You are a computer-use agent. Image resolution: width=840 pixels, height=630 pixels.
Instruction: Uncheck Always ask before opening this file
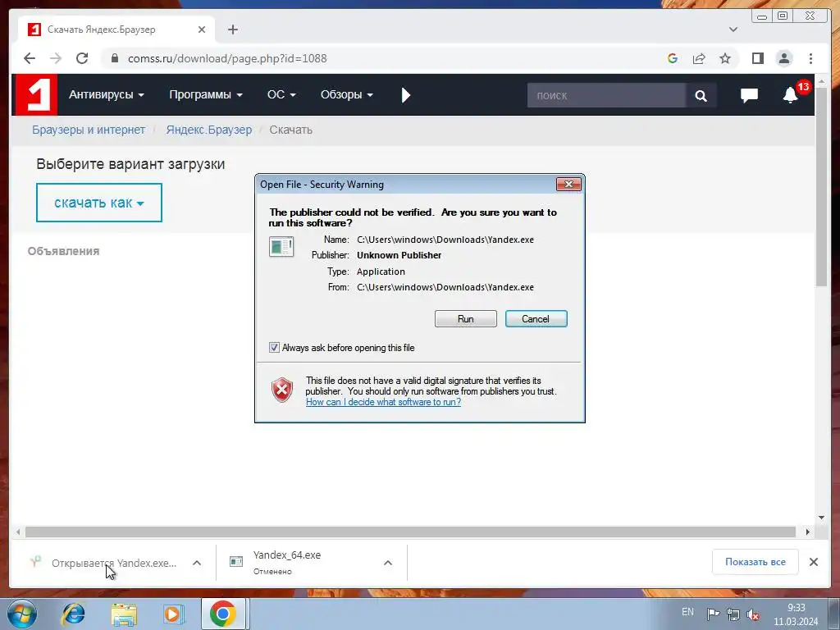[274, 347]
